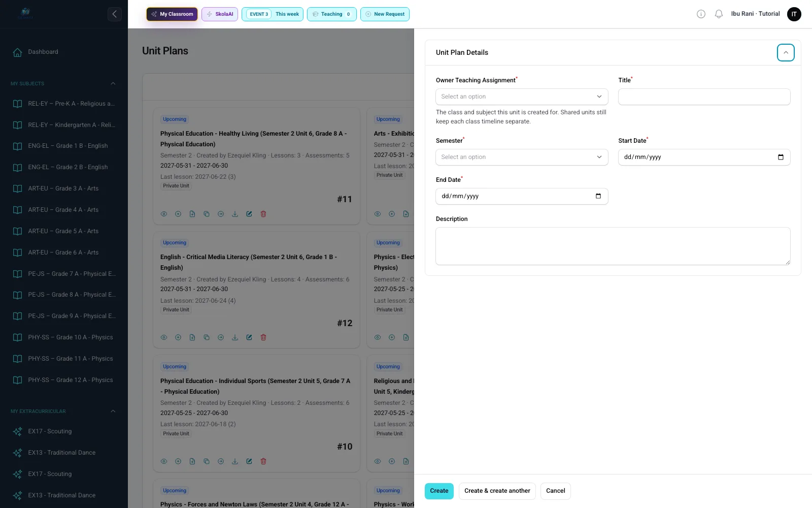Image resolution: width=812 pixels, height=508 pixels.
Task: Collapse the Unit Plan Details section
Action: [x=786, y=52]
